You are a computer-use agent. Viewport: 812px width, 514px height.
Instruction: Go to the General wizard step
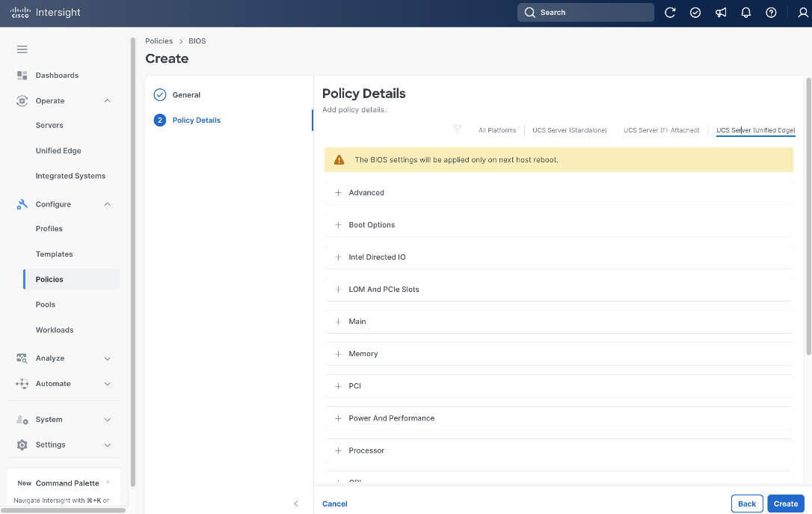[186, 95]
